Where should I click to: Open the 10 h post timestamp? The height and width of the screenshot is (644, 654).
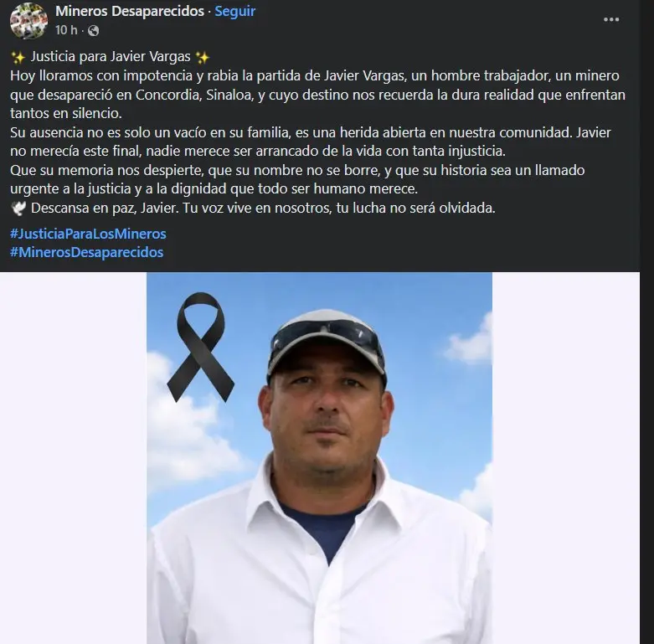66,30
